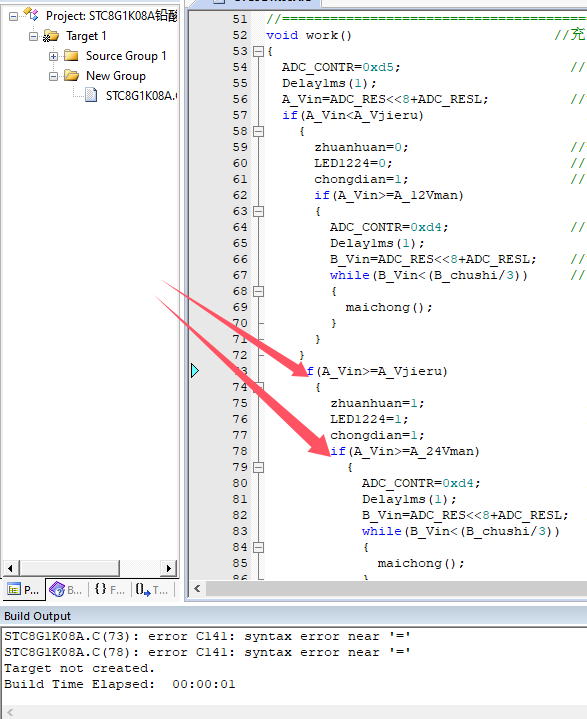Click the Target 1 folder icon
This screenshot has width=587, height=719.
[x=51, y=36]
